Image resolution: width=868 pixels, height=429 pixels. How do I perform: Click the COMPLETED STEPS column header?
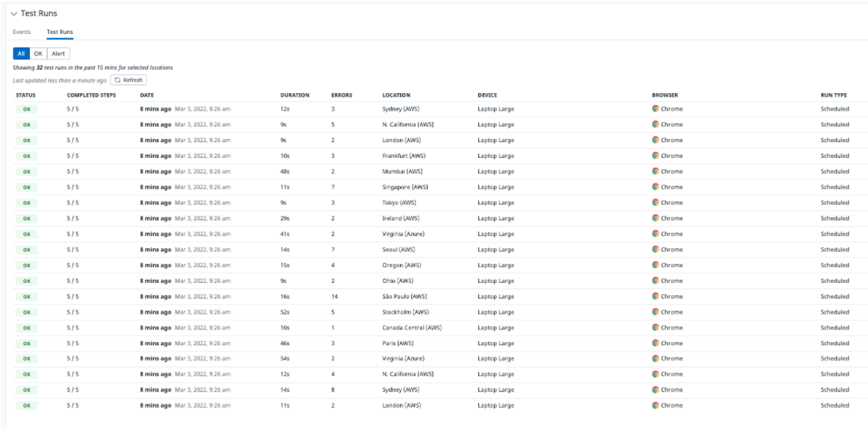[92, 96]
